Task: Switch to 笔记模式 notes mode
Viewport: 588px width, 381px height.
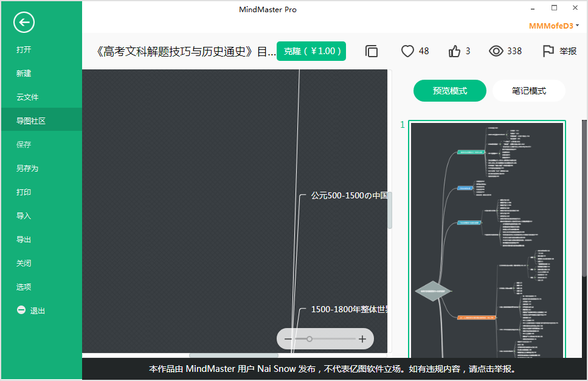Action: point(529,91)
